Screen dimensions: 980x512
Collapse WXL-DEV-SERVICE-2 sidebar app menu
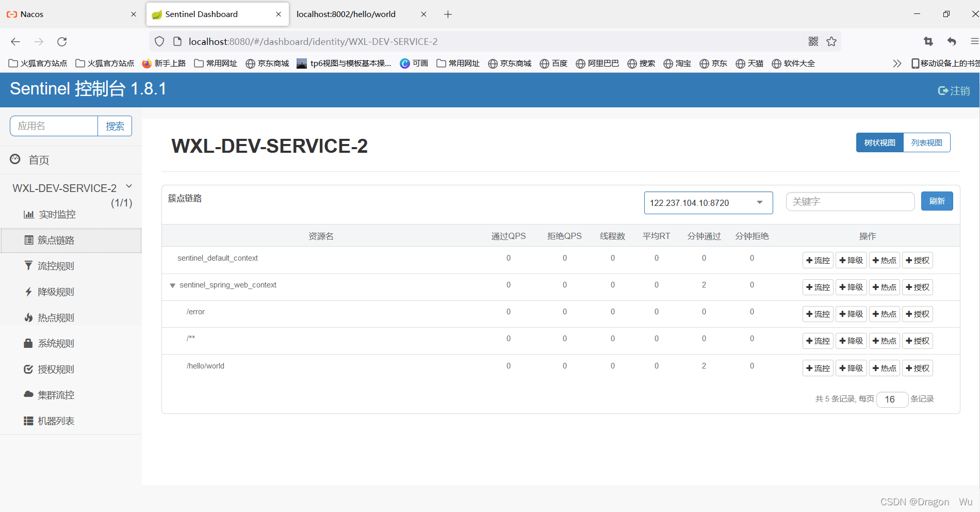click(129, 186)
